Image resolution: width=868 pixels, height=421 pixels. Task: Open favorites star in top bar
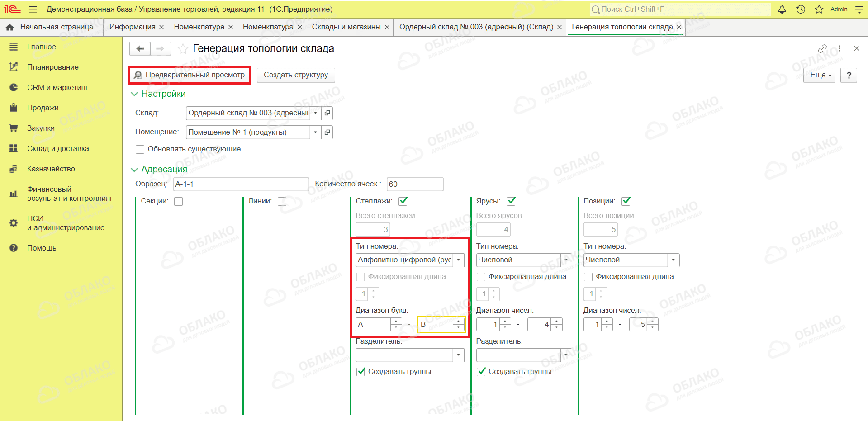coord(819,9)
